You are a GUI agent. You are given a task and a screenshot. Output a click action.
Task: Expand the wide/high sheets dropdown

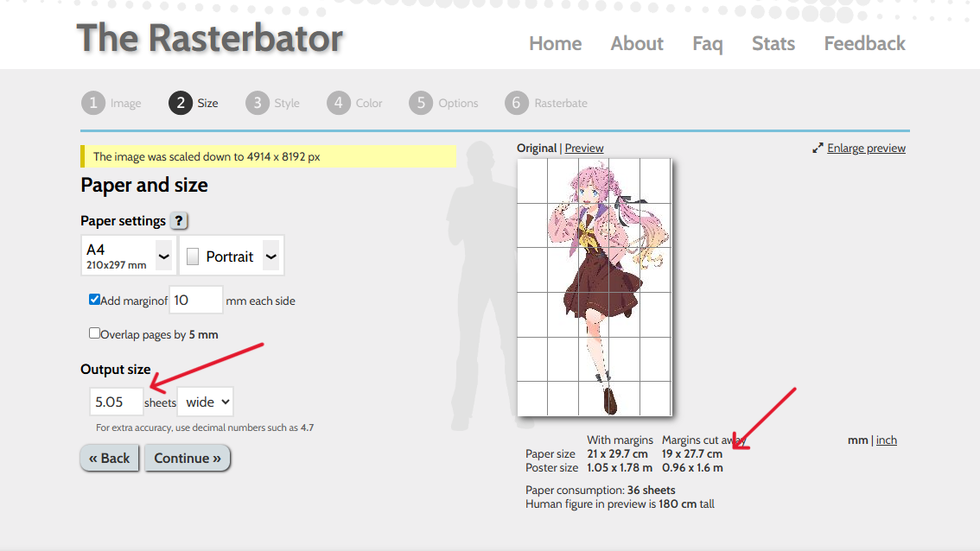pos(205,402)
